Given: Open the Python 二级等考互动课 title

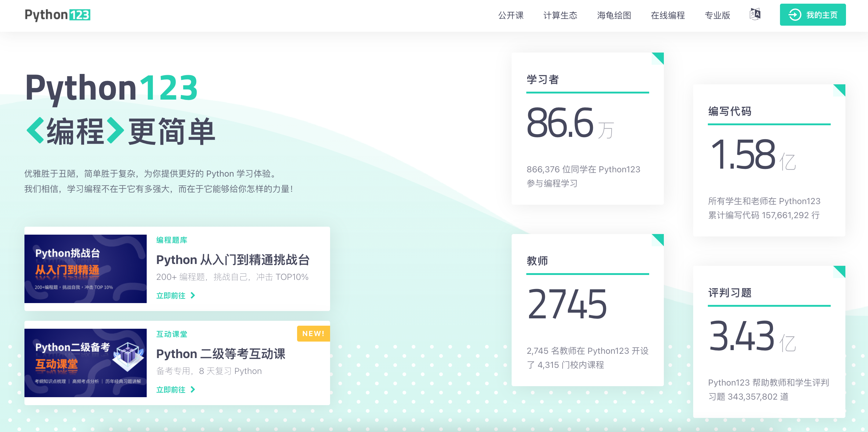Looking at the screenshot, I should click(221, 353).
